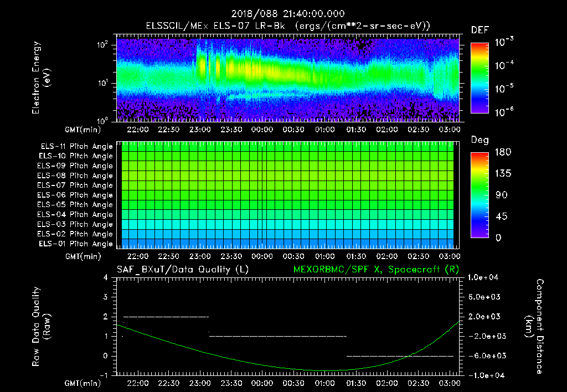Click the 10^-6 tick on DEF scale
Screen dimensions: 567x392
pyautogui.click(x=504, y=112)
